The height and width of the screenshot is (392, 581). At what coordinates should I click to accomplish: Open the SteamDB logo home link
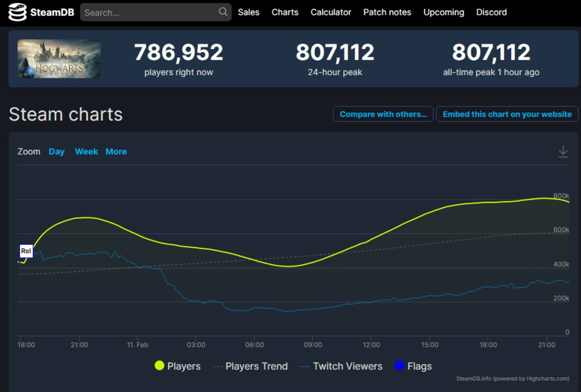(41, 12)
